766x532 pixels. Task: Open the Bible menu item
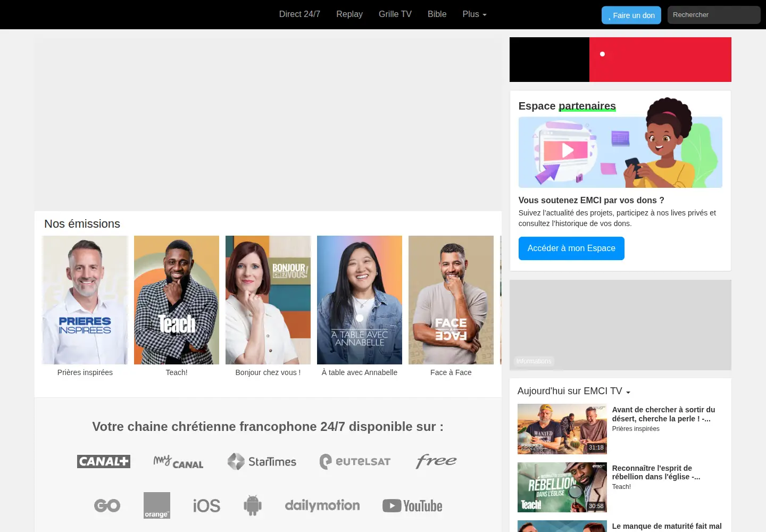click(x=437, y=14)
